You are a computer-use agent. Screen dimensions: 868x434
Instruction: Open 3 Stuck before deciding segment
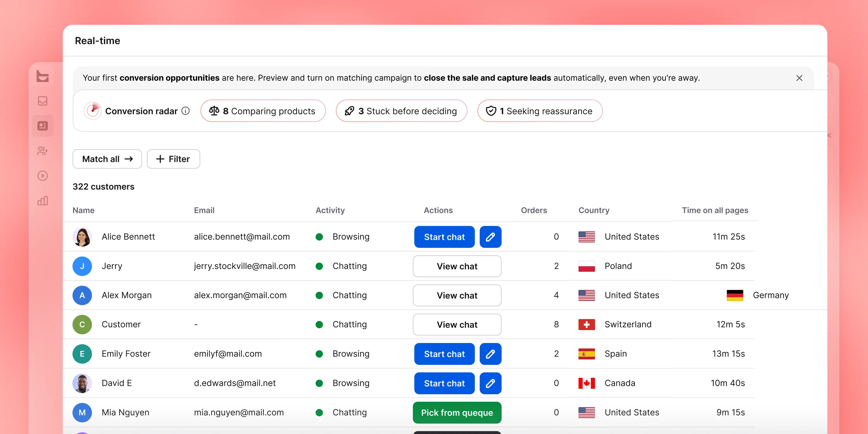click(x=401, y=111)
